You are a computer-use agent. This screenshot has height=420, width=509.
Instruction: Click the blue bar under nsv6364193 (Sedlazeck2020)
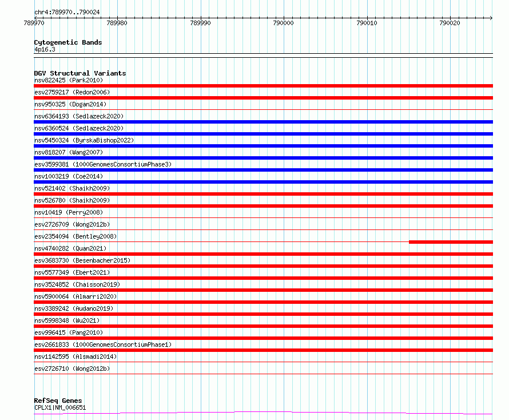(263, 122)
